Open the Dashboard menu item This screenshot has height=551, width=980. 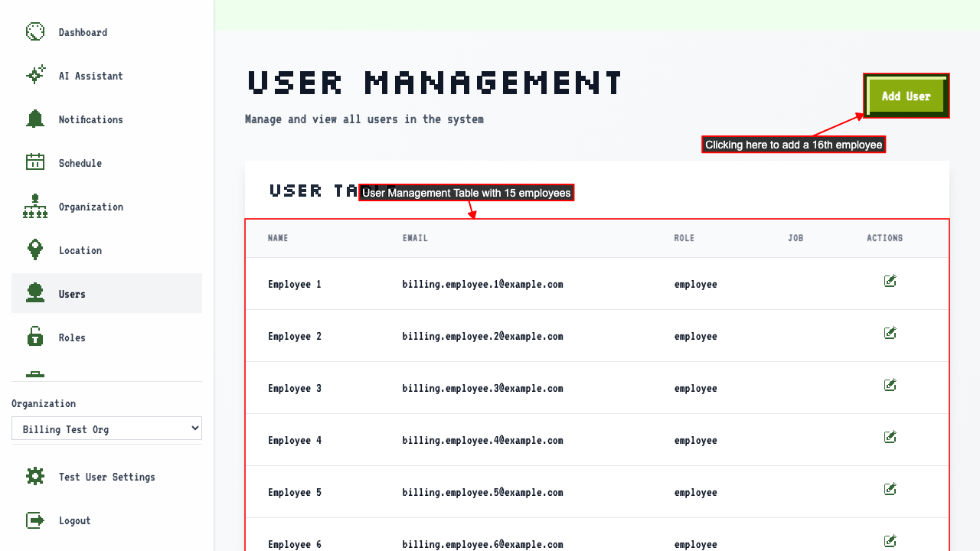coord(106,32)
